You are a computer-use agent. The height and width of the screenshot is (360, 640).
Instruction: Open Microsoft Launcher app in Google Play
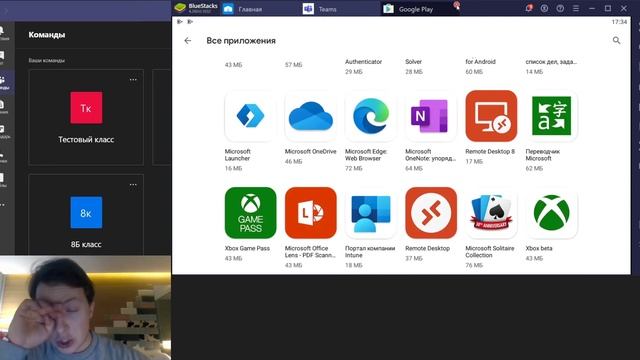click(250, 116)
